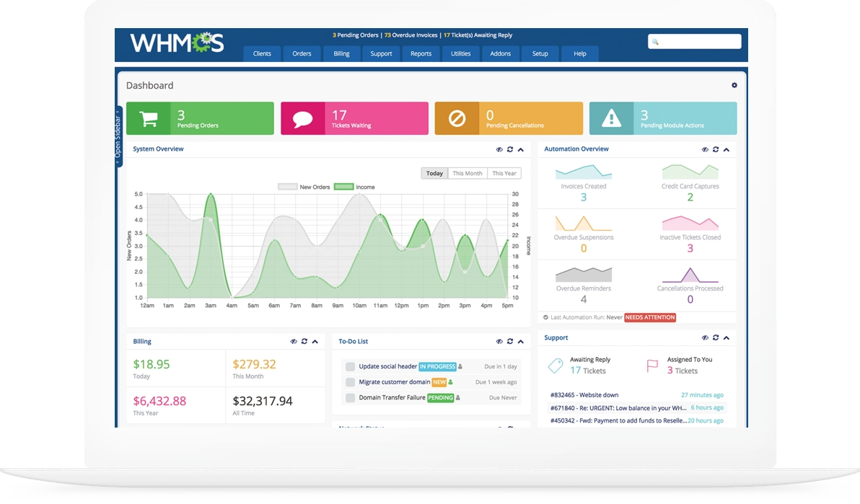Click the warning triangle Pending Module Actions icon
Screen dimensions: 860x504
(x=611, y=119)
